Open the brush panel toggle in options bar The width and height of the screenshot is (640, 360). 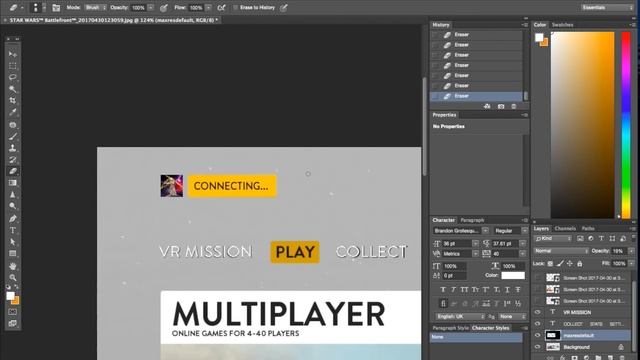click(56, 8)
